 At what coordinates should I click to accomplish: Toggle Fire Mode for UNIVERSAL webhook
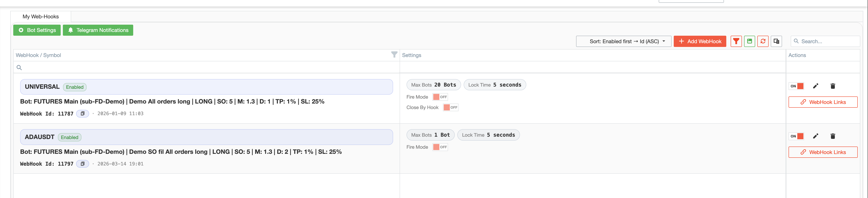[440, 97]
